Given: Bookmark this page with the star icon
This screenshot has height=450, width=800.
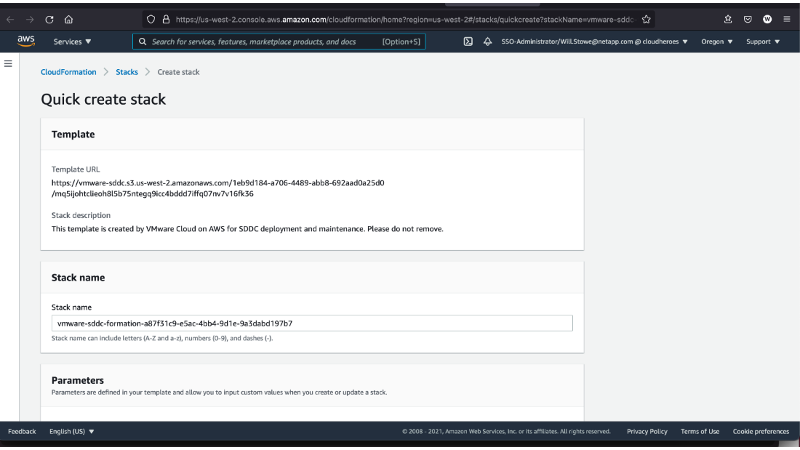Looking at the screenshot, I should [647, 18].
